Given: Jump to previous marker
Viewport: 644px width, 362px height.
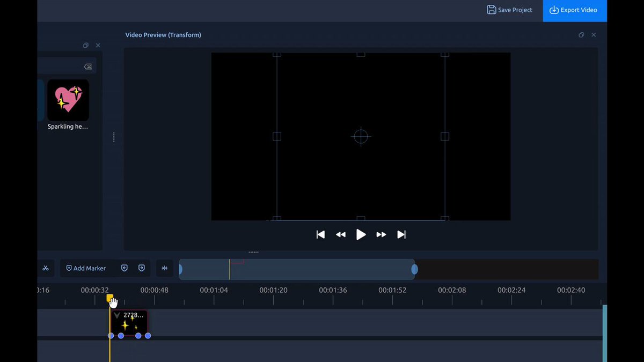Looking at the screenshot, I should click(x=125, y=268).
